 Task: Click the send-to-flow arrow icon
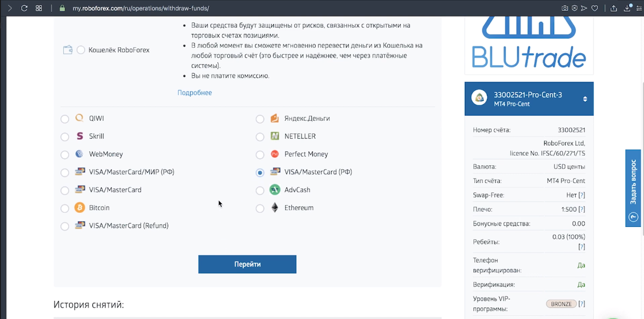[x=584, y=8]
